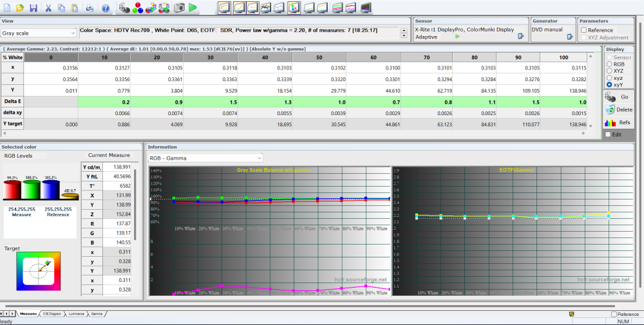
Task: Enable the Reference checkbox in Parameters
Action: click(583, 30)
